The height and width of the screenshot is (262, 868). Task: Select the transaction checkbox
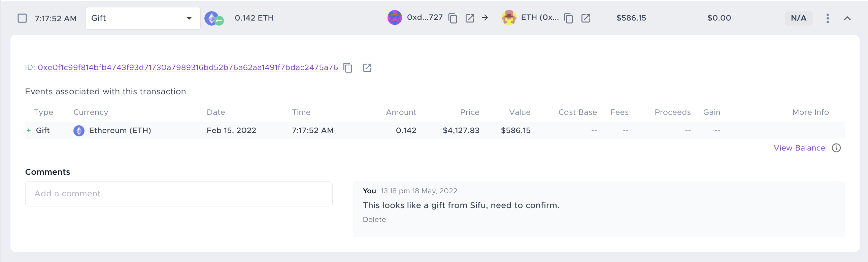click(22, 18)
